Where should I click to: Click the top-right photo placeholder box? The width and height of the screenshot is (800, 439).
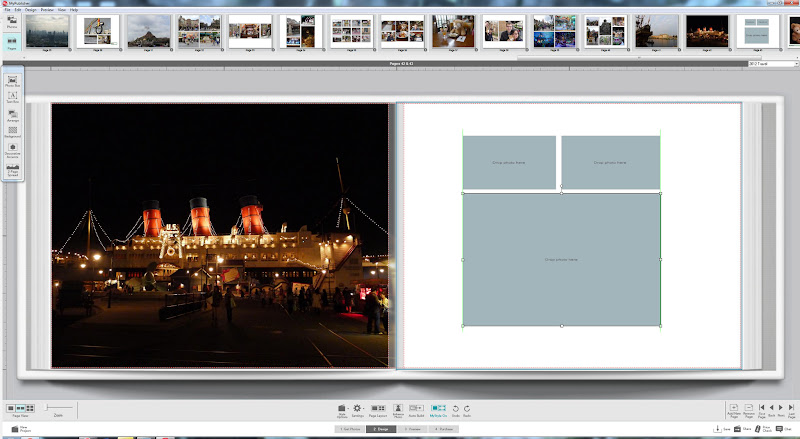[x=610, y=162]
